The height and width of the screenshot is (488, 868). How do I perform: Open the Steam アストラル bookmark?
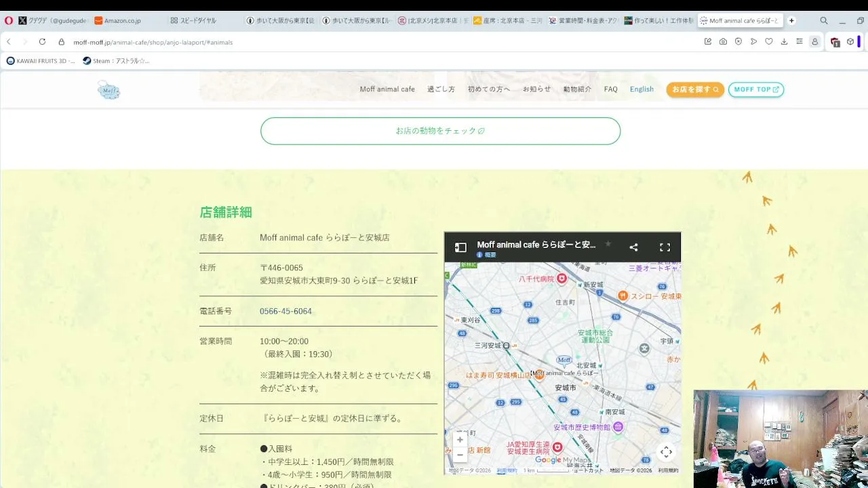pyautogui.click(x=116, y=61)
